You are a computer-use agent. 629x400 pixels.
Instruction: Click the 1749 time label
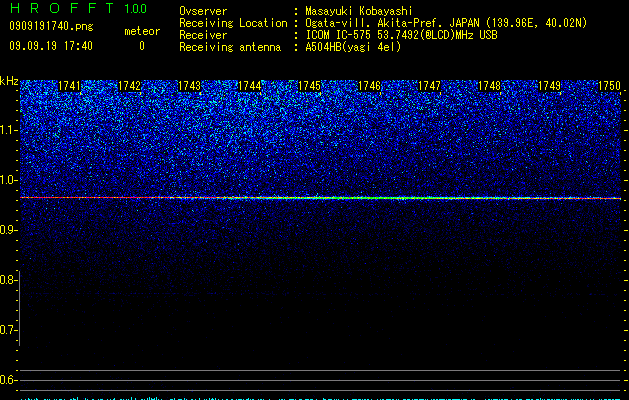[x=550, y=86]
